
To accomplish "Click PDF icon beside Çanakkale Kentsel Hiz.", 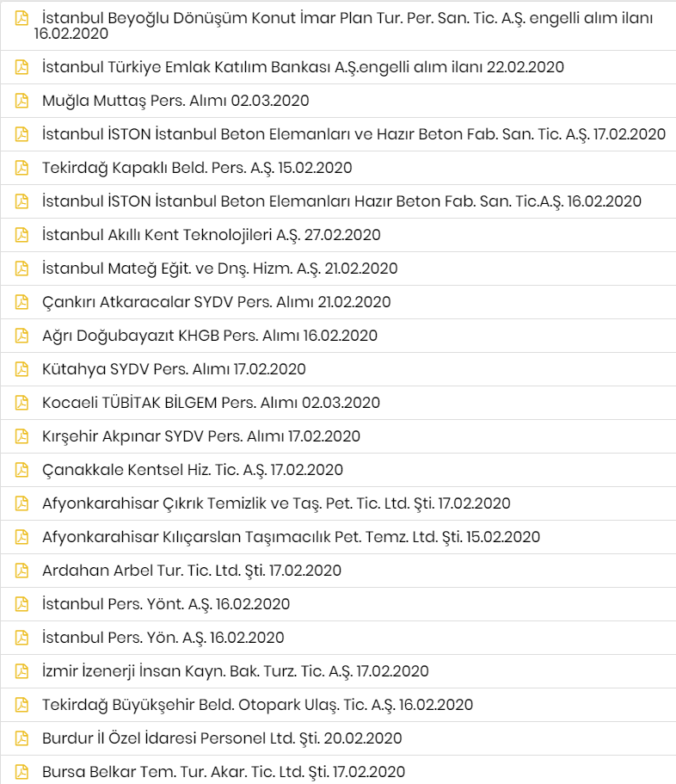I will [22, 470].
